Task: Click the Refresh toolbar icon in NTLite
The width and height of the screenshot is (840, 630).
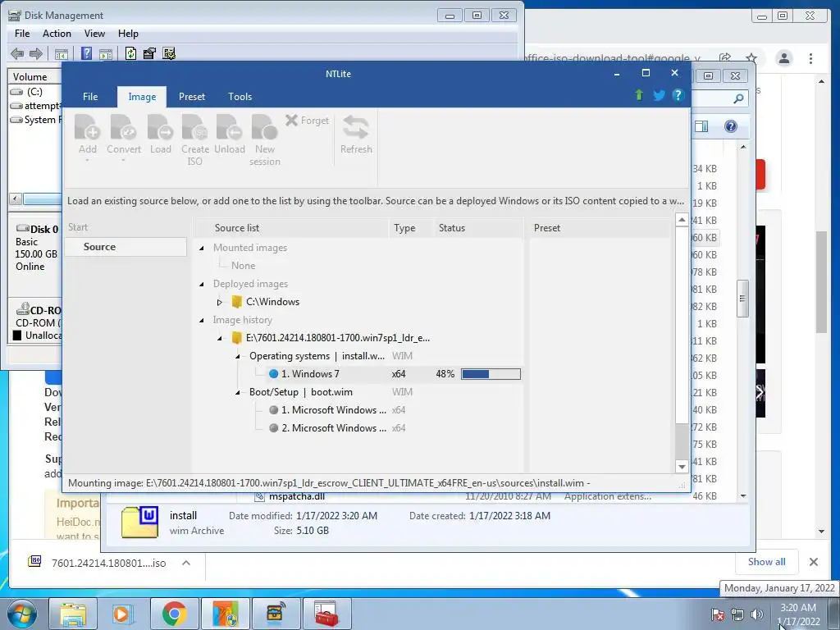Action: (x=356, y=127)
